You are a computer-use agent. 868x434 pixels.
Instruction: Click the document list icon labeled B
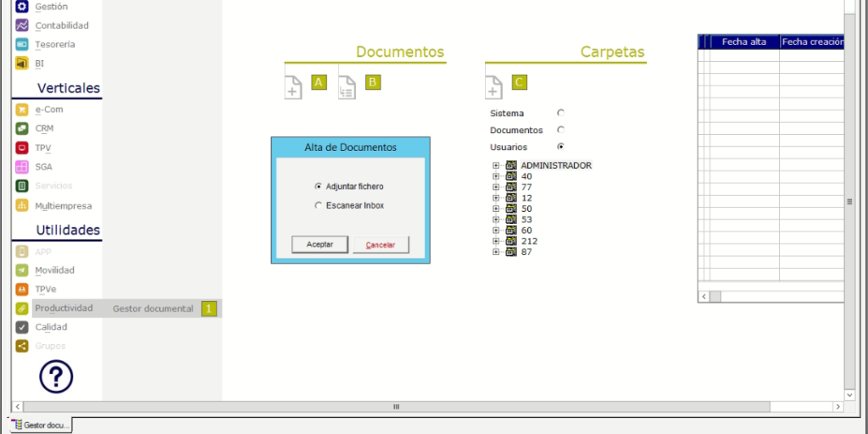(347, 87)
